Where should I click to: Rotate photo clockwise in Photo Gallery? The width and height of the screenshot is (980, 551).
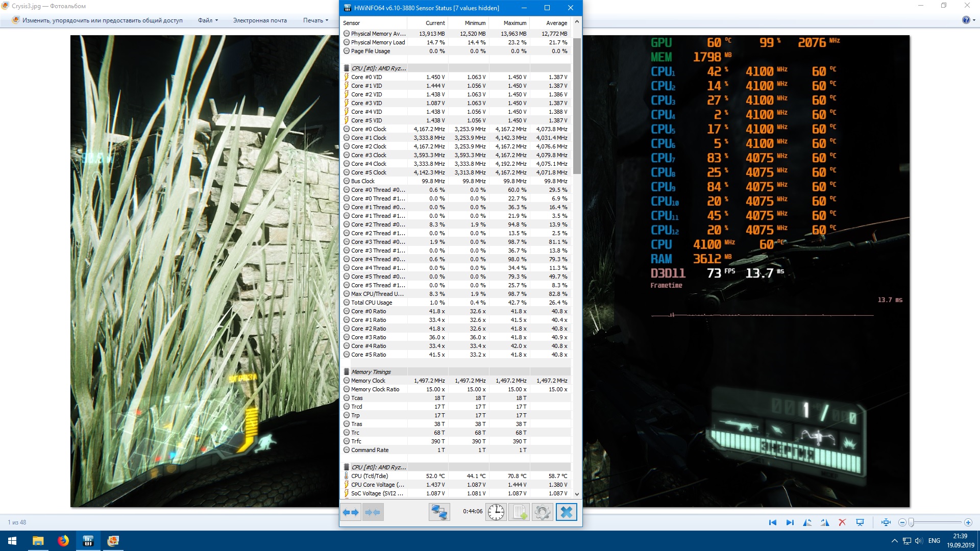[x=825, y=522]
